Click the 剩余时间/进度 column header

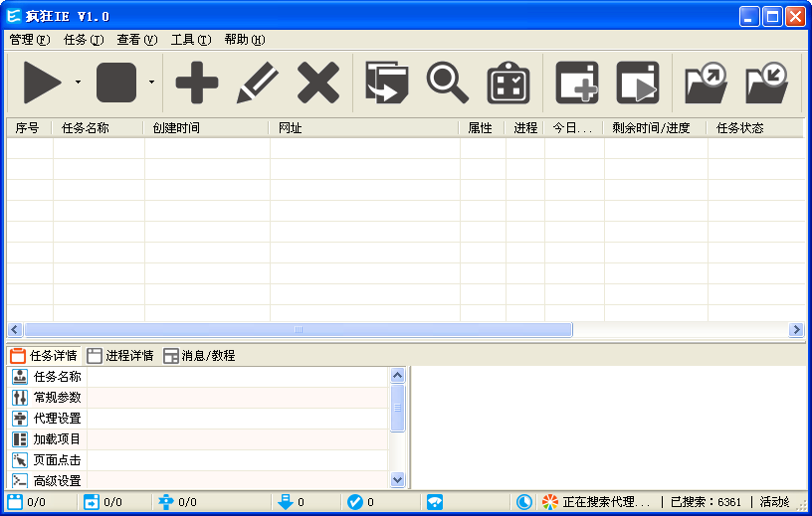655,128
